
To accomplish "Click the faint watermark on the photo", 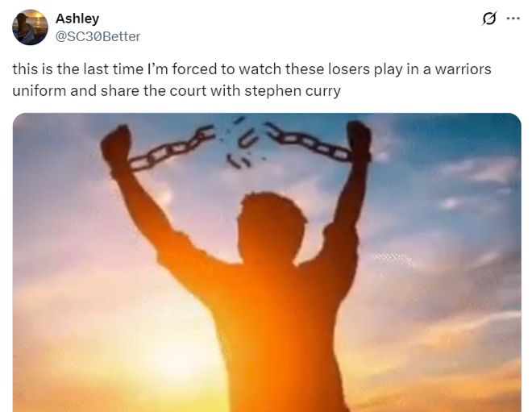I will click(x=393, y=259).
